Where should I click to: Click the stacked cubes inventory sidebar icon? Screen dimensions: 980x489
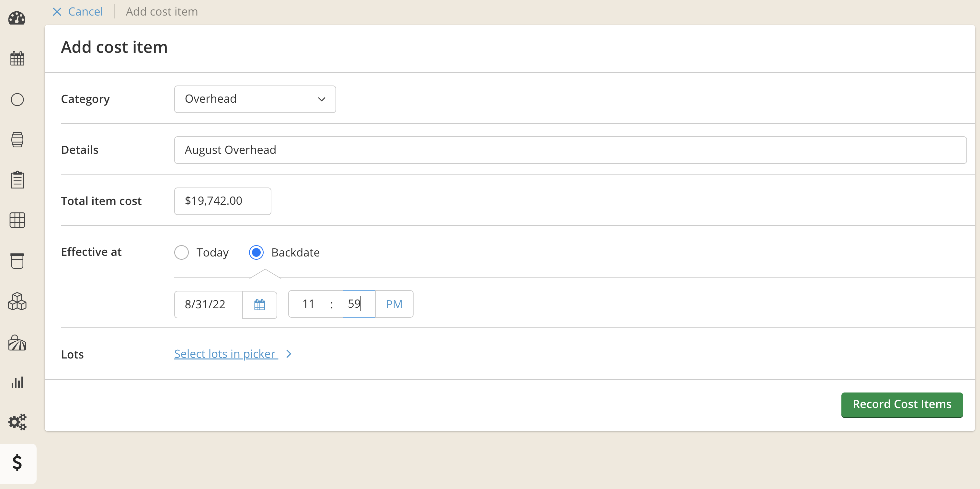17,301
